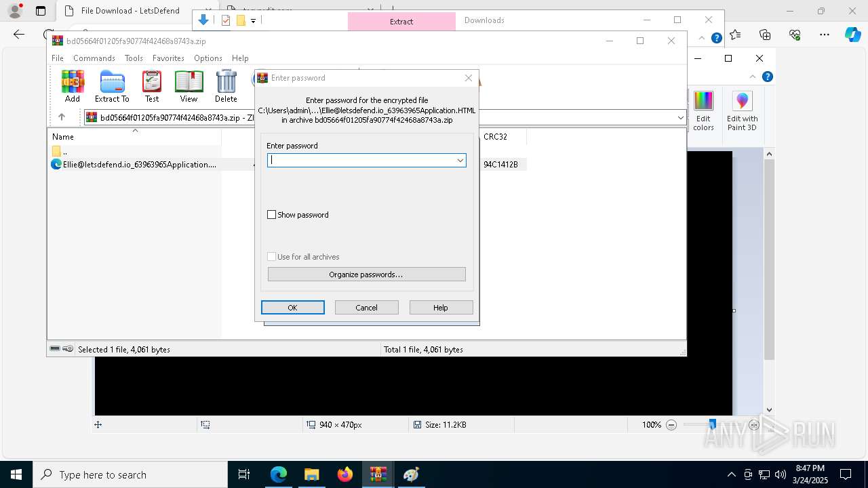Viewport: 868px width, 488px height.
Task: Select the File Download - LetsDefend tab
Action: tap(130, 11)
